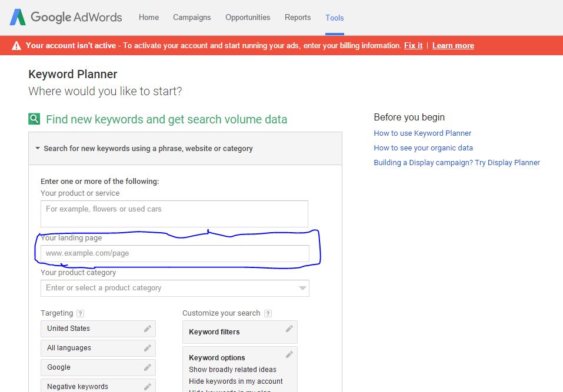The width and height of the screenshot is (563, 392).
Task: Click Find new keywords heading
Action: 166,119
